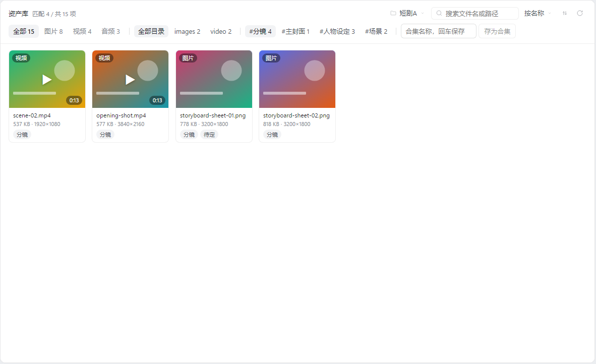Open the 短剧A project dropdown
This screenshot has width=596, height=364.
[407, 13]
